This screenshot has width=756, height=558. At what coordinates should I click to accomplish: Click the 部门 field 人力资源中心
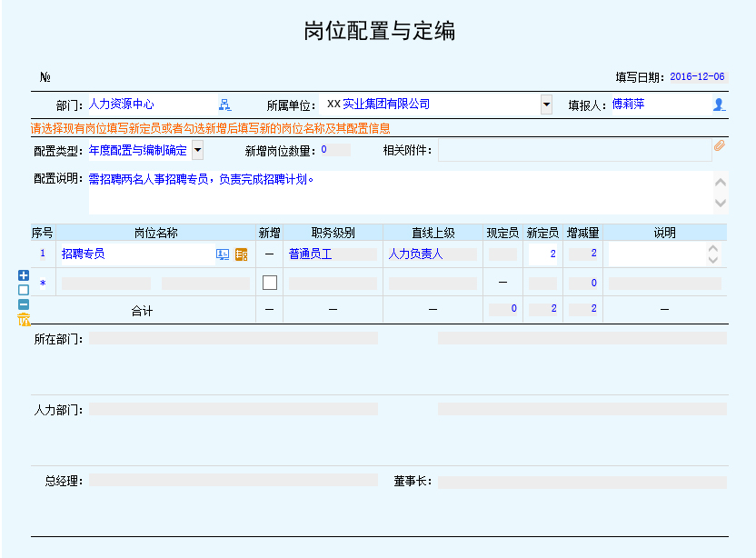tap(153, 105)
